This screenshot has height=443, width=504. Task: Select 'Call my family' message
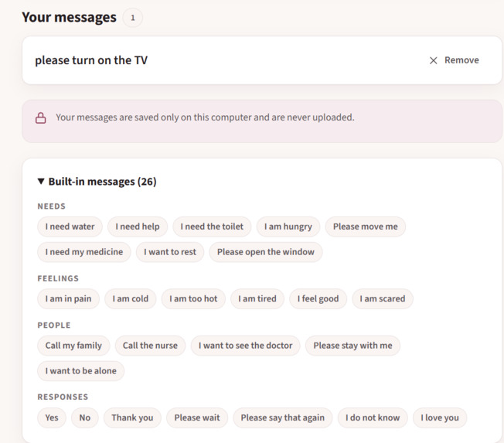click(73, 346)
